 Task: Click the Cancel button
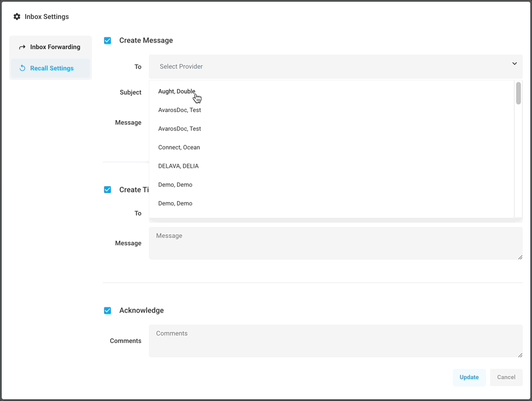point(506,377)
